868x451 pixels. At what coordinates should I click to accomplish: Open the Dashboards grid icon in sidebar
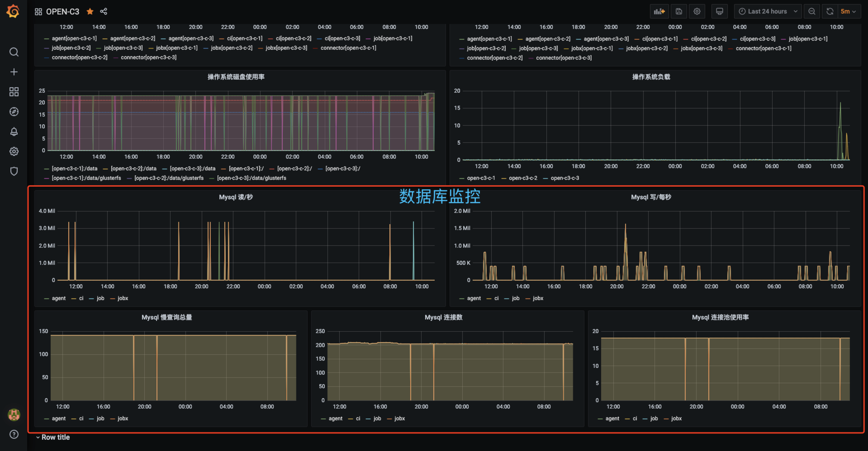point(14,92)
